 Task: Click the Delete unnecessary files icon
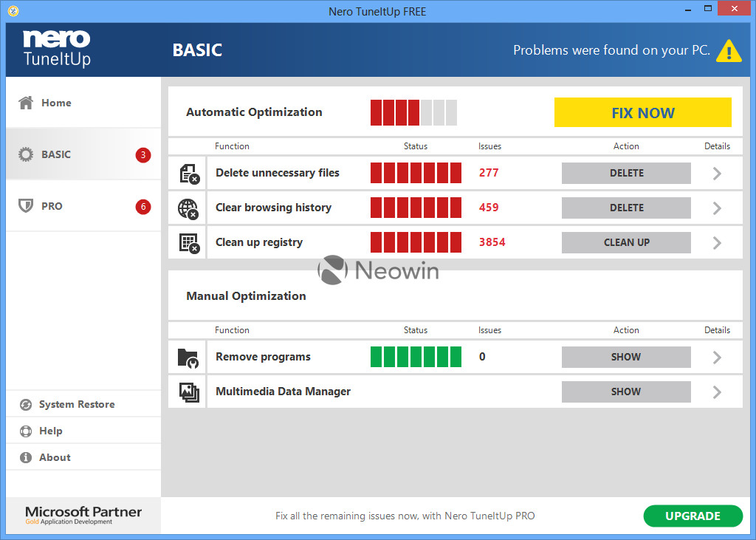coord(190,174)
